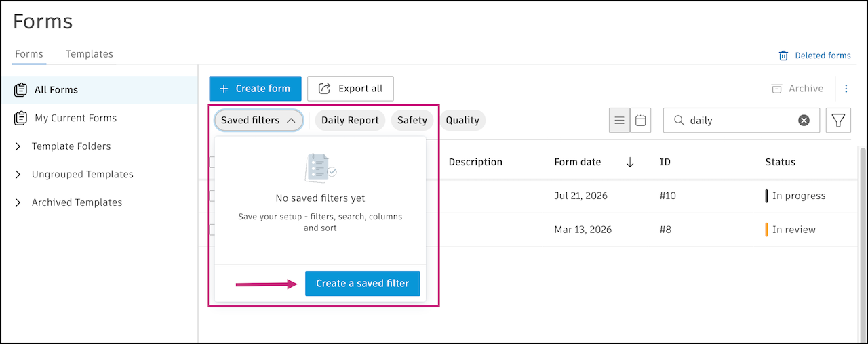This screenshot has width=868, height=344.
Task: Open the Deleted forms link
Action: [823, 56]
